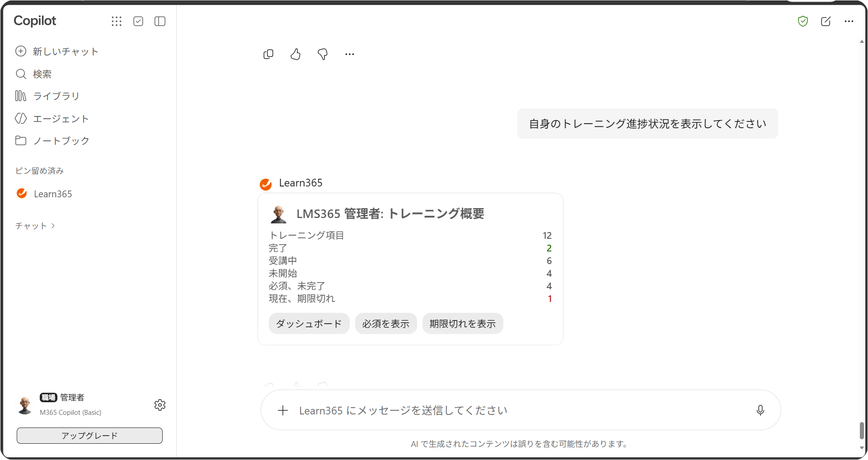Open エージェント in the sidebar

click(x=52, y=119)
